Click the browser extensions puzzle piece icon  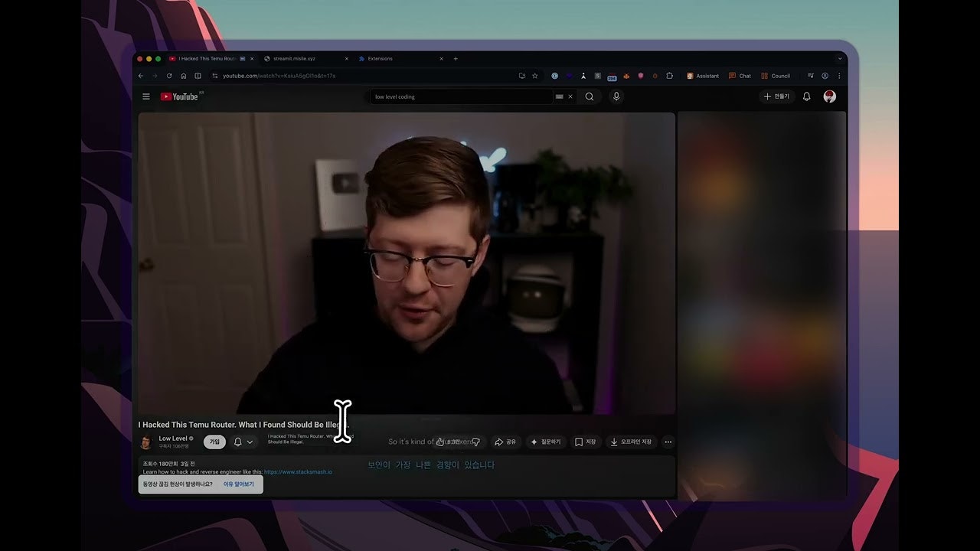(668, 76)
